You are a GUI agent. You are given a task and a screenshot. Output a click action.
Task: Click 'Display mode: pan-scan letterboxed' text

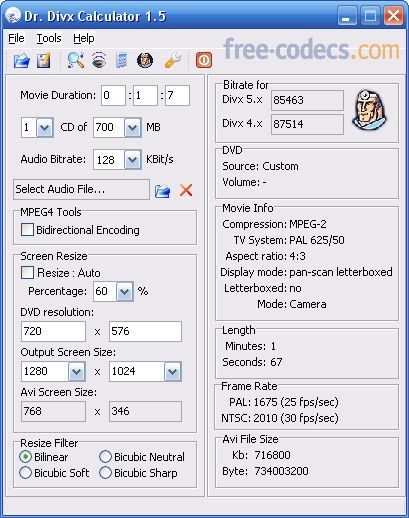(x=306, y=272)
